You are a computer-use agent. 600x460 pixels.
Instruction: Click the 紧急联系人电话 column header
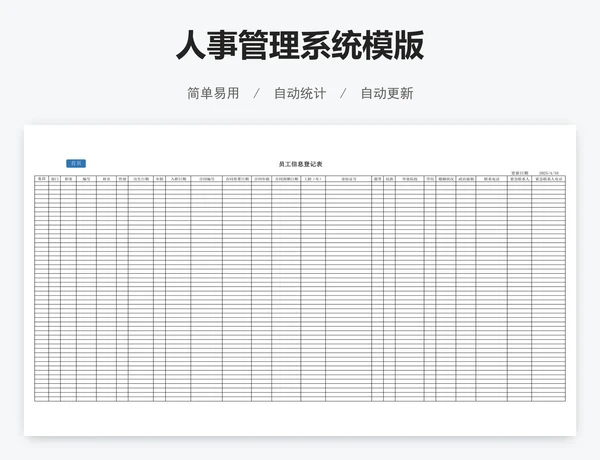pyautogui.click(x=549, y=179)
